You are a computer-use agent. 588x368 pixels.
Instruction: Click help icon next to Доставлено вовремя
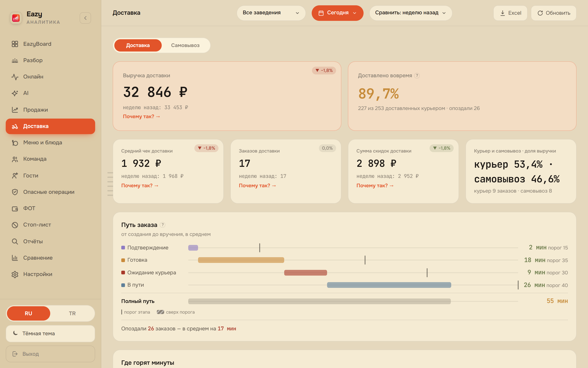(x=417, y=75)
